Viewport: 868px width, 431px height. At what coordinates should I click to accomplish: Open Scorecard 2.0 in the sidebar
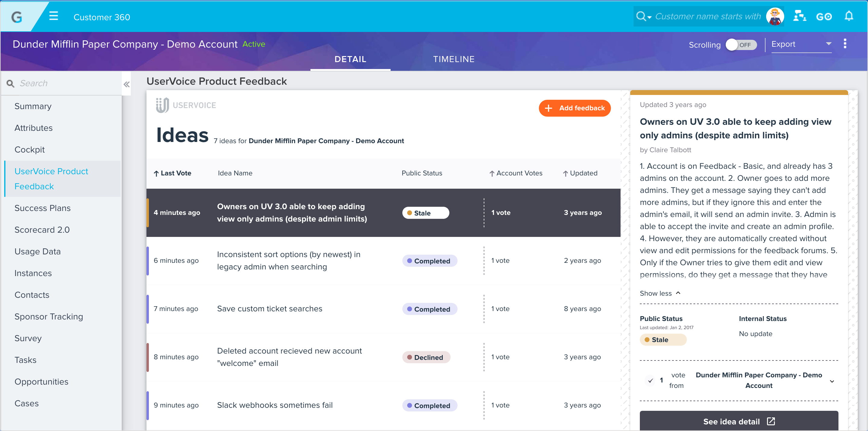(x=42, y=230)
